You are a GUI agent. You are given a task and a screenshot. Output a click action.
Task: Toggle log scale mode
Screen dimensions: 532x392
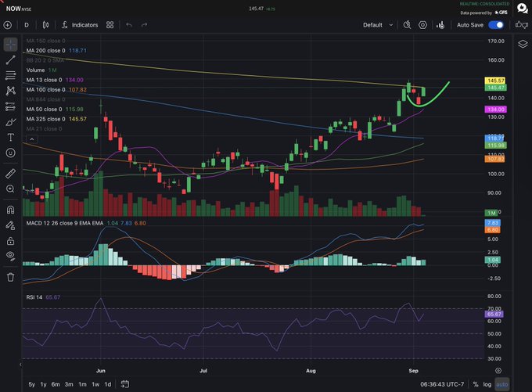(487, 384)
